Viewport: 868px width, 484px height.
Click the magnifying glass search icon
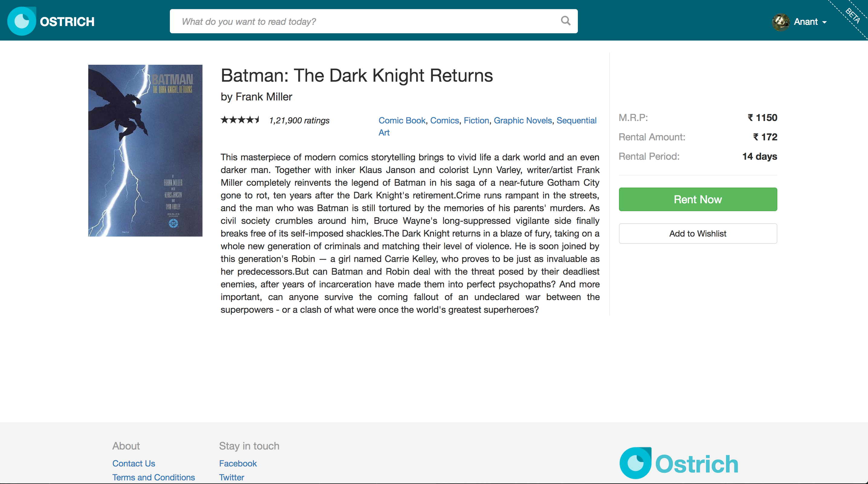tap(565, 21)
